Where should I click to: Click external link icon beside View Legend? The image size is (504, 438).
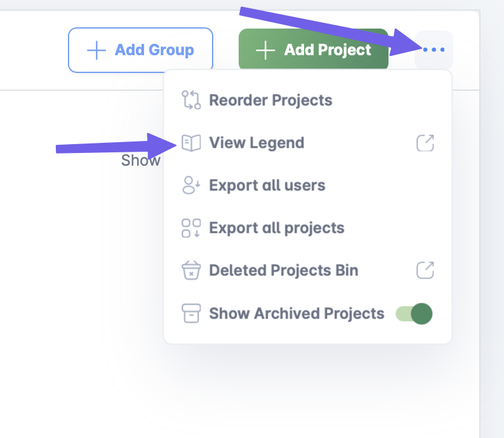pyautogui.click(x=425, y=143)
